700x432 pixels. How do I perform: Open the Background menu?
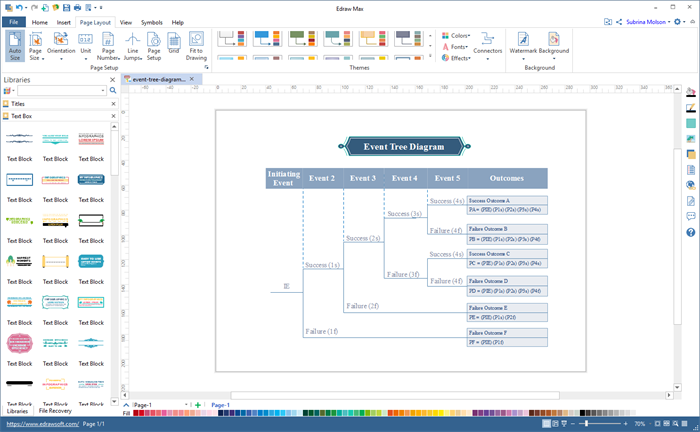tap(554, 46)
